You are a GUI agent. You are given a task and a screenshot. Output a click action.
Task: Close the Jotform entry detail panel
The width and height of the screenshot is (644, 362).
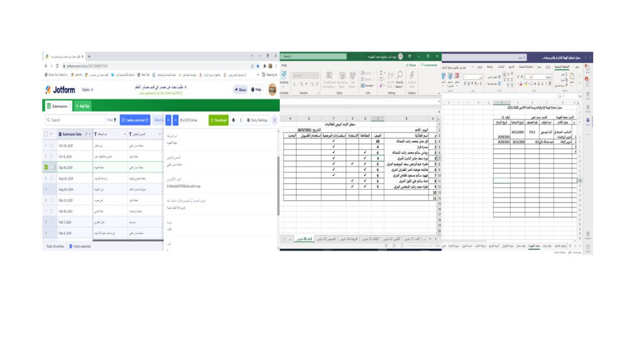click(275, 120)
